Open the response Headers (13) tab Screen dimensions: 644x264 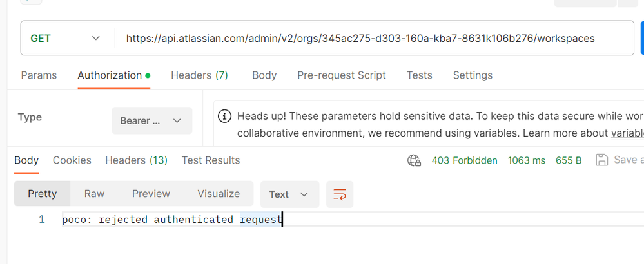point(136,160)
